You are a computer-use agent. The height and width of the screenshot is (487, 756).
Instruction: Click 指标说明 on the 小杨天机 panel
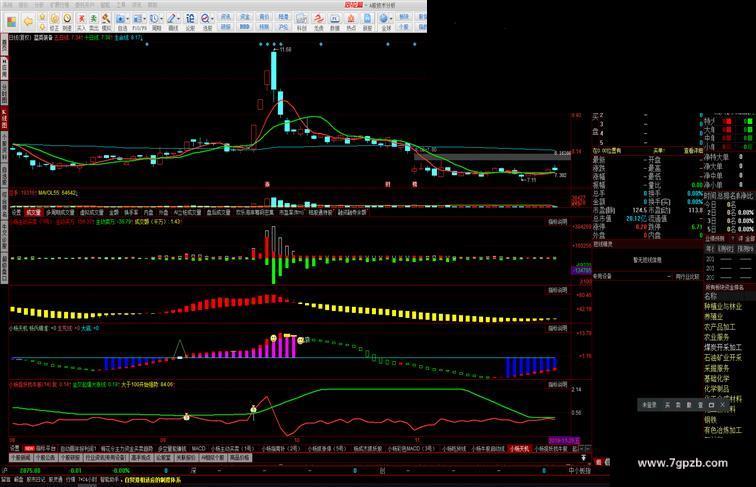tap(557, 328)
